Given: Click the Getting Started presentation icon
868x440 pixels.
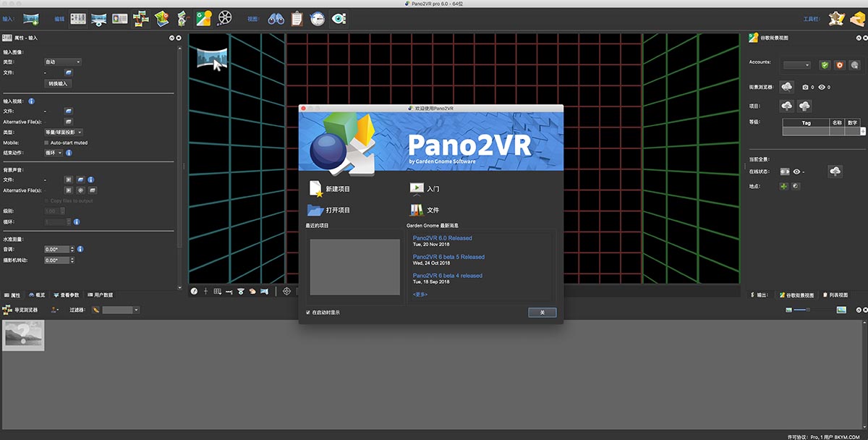Looking at the screenshot, I should [x=417, y=189].
